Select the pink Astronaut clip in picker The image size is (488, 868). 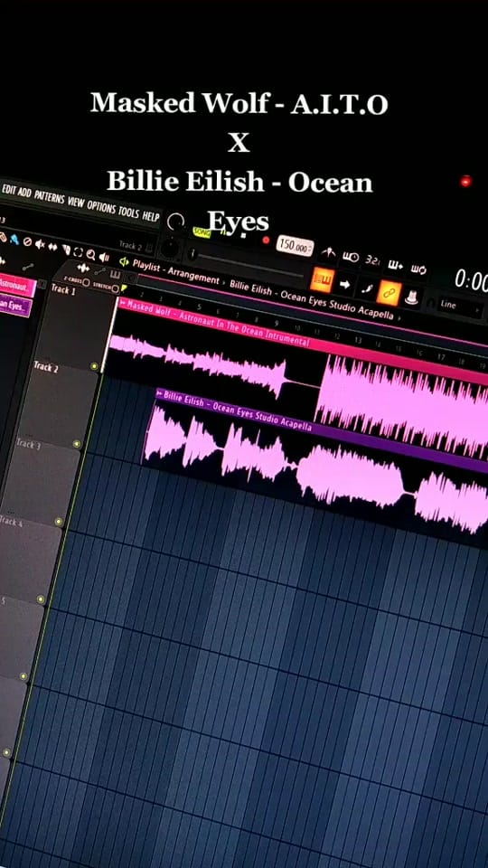pos(16,287)
